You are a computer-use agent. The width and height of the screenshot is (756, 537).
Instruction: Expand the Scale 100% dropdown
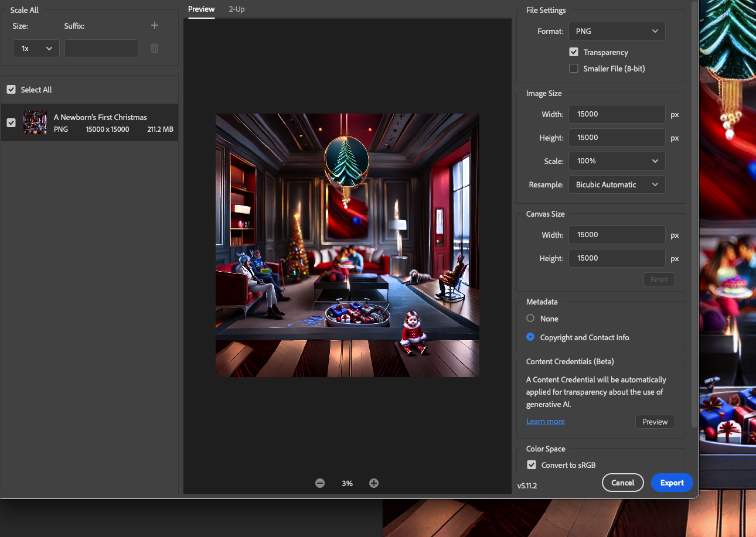[x=617, y=161]
